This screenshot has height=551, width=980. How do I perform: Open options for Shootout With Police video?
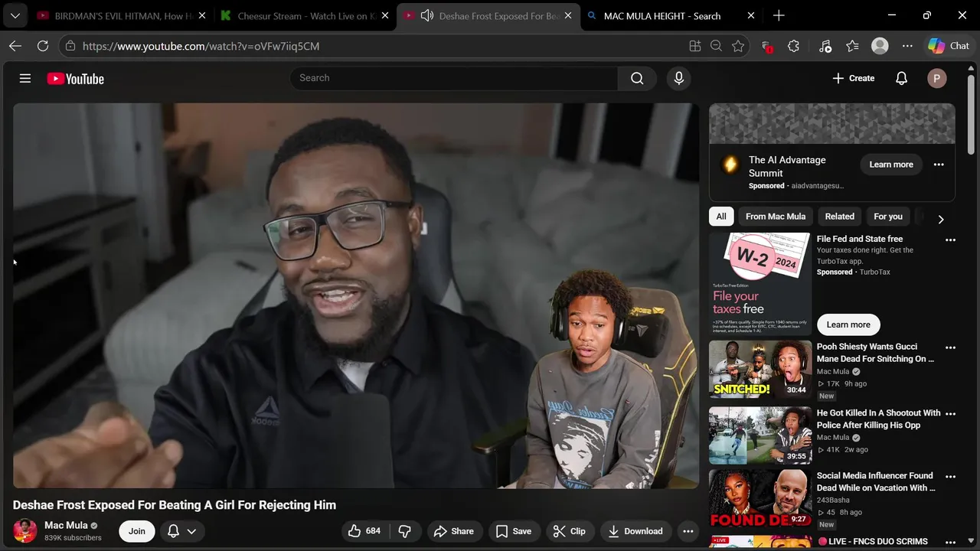[x=950, y=413]
